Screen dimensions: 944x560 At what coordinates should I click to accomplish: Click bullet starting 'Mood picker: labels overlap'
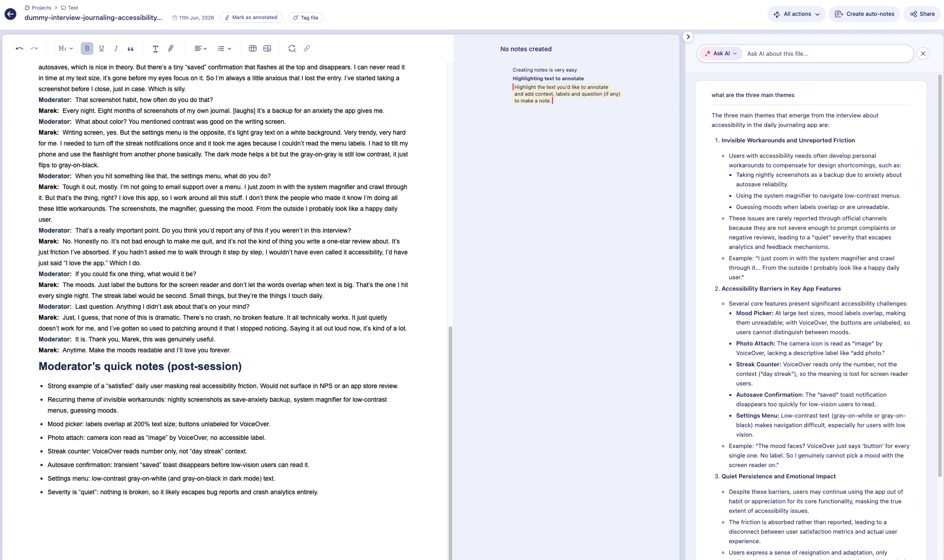[159, 424]
